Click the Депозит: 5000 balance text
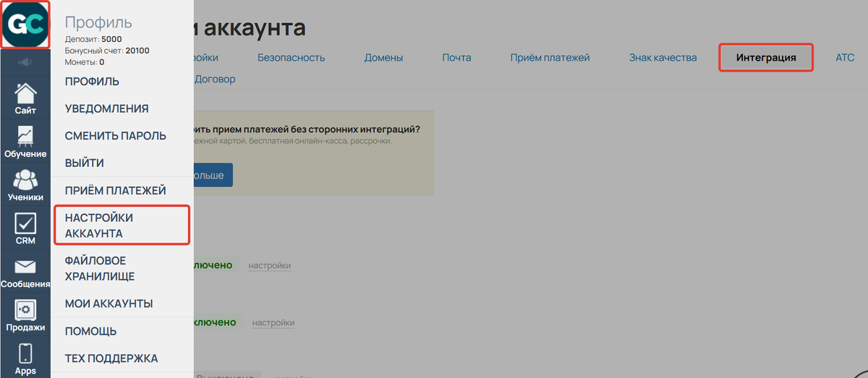This screenshot has width=868, height=378. point(93,39)
